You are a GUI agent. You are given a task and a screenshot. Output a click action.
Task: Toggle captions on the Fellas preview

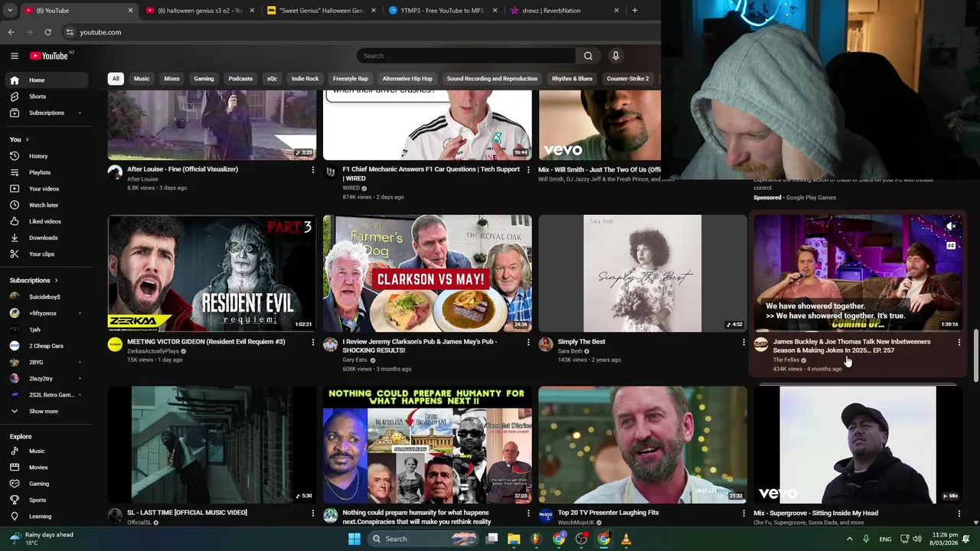click(951, 246)
